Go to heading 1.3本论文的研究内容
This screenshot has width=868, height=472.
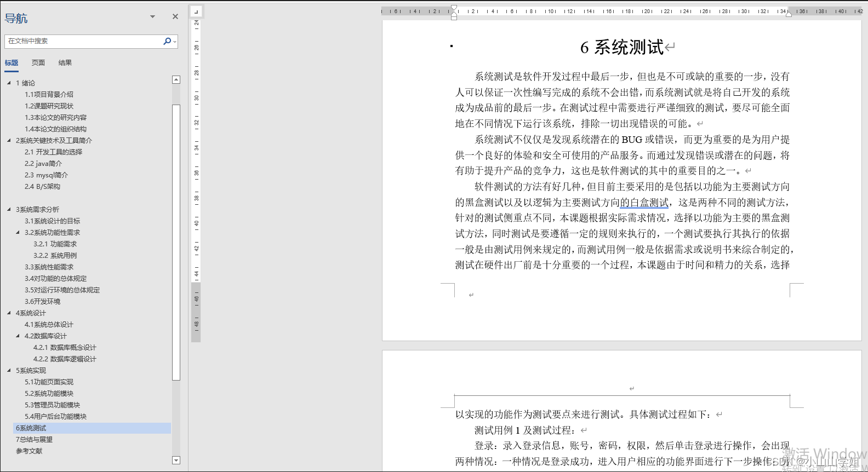(x=55, y=118)
